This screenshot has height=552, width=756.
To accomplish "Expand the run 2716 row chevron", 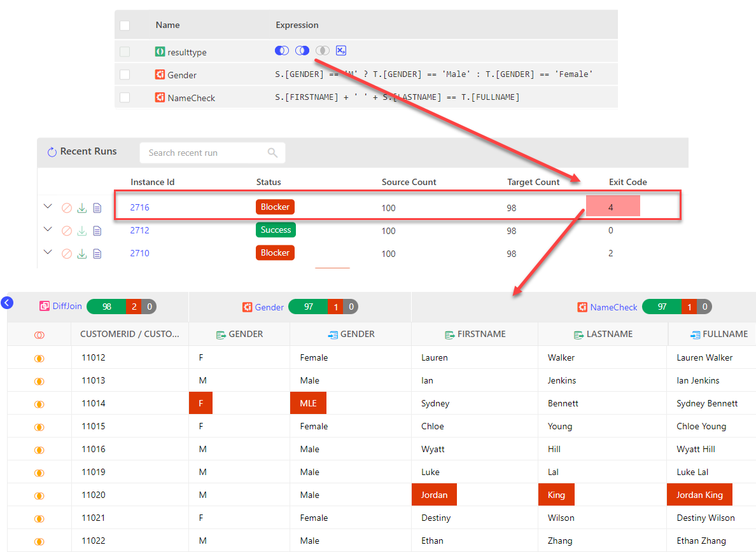I will [x=48, y=207].
